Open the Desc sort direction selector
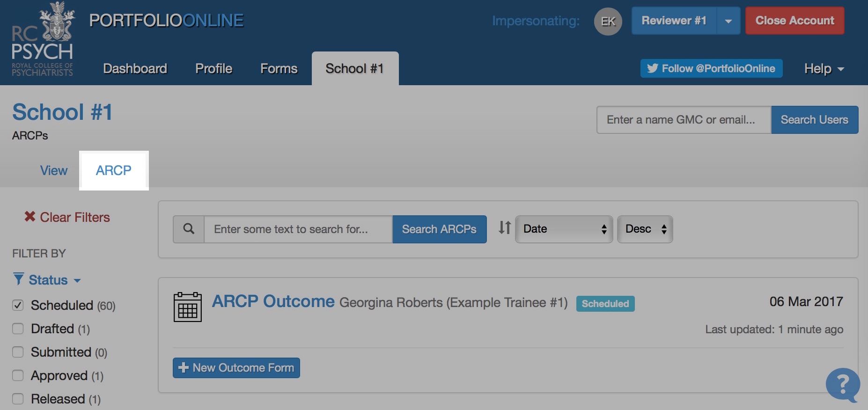The image size is (868, 410). 645,229
